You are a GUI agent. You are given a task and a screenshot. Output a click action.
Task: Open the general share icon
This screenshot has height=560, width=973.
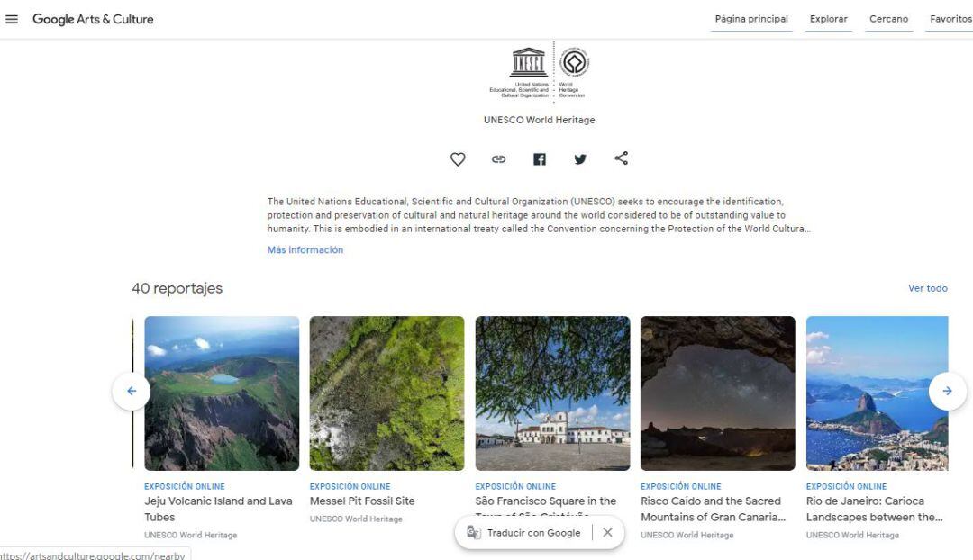pos(621,158)
